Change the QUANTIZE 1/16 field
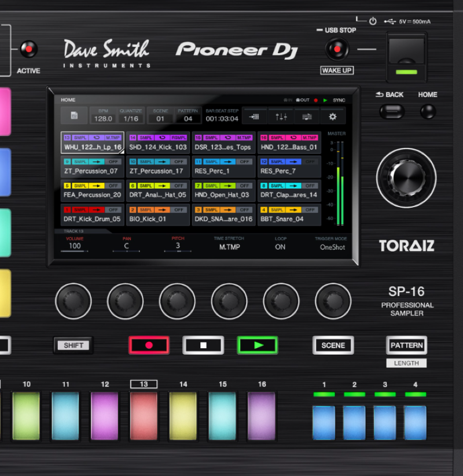The image size is (463, 476). pyautogui.click(x=131, y=115)
